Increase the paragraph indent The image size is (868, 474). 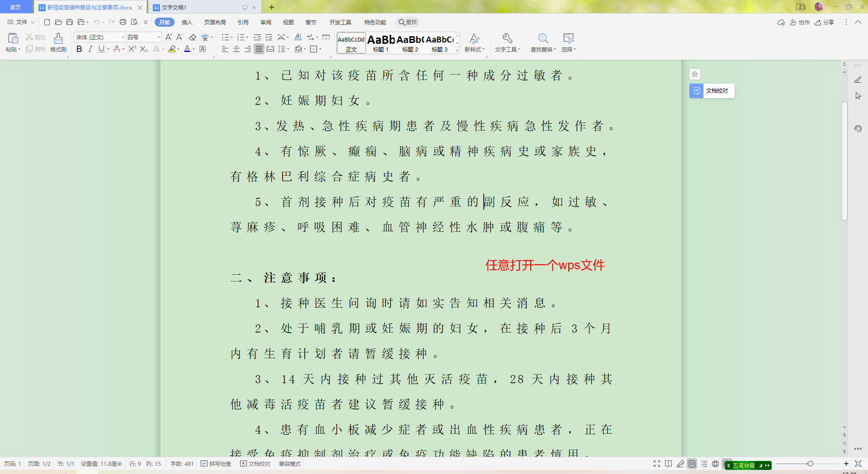point(269,37)
